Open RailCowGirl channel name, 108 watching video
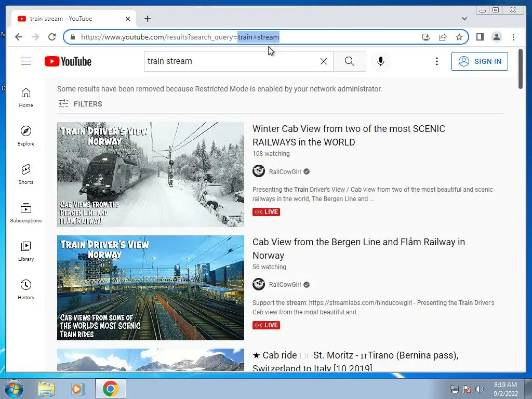 coord(285,171)
